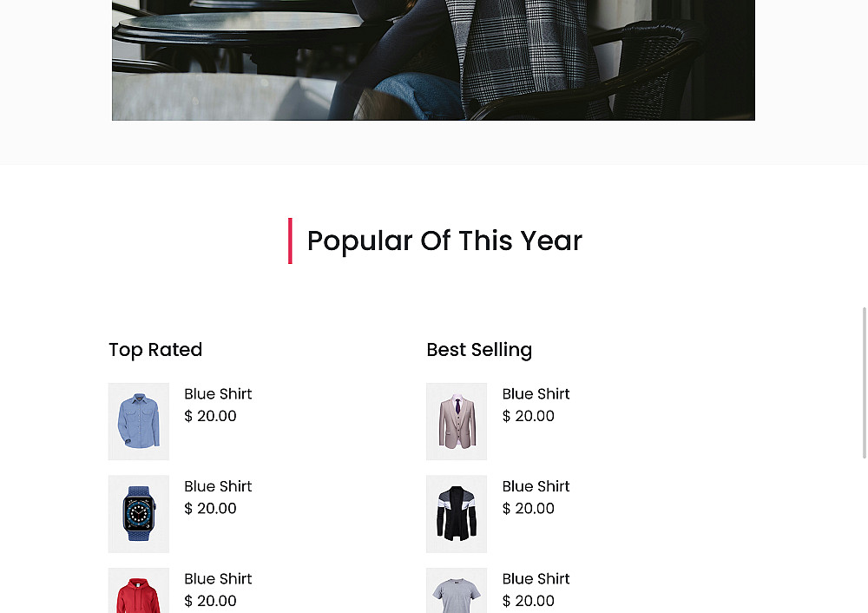Open the pink suit jacket thumbnail
The width and height of the screenshot is (868, 613).
[457, 421]
